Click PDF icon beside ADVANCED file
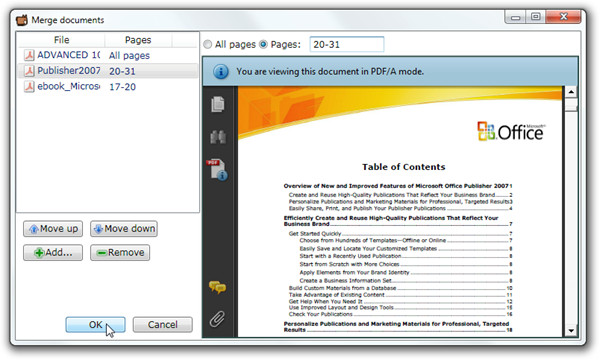Screen dimensions: 600x360 (x=29, y=55)
